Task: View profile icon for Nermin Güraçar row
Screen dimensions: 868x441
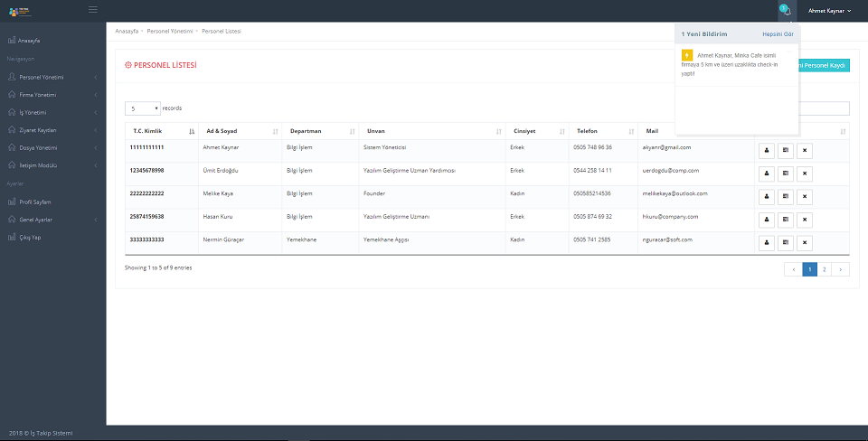Action: click(x=766, y=243)
